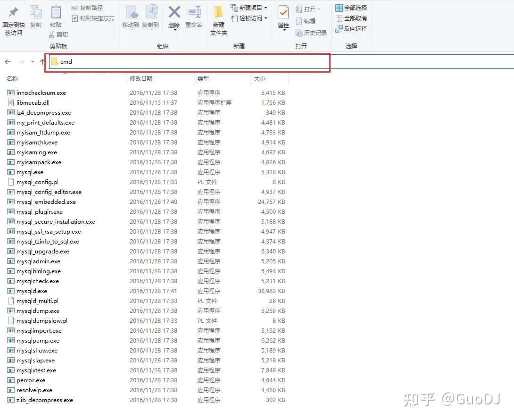Click Invert selection (反向选择)
This screenshot has width=514, height=420.
tap(351, 29)
